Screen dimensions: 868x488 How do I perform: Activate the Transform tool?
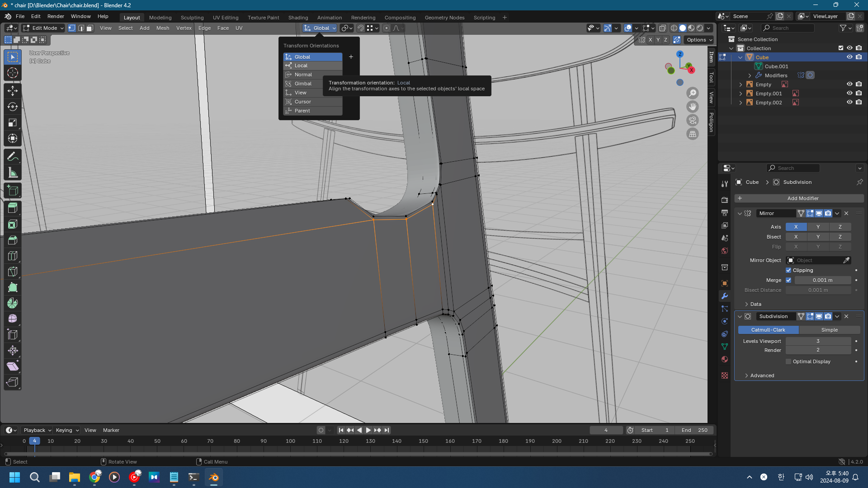(x=13, y=138)
